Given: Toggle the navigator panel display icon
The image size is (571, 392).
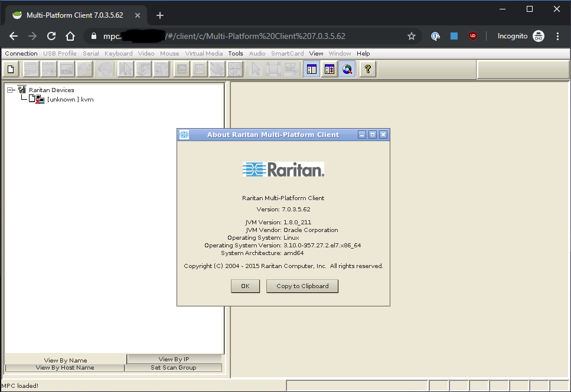Looking at the screenshot, I should 312,69.
